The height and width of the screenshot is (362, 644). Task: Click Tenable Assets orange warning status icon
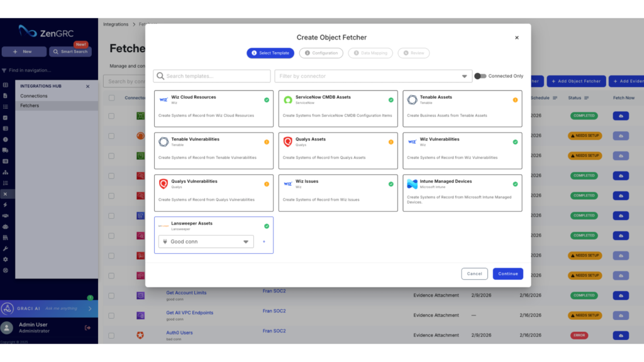click(515, 100)
